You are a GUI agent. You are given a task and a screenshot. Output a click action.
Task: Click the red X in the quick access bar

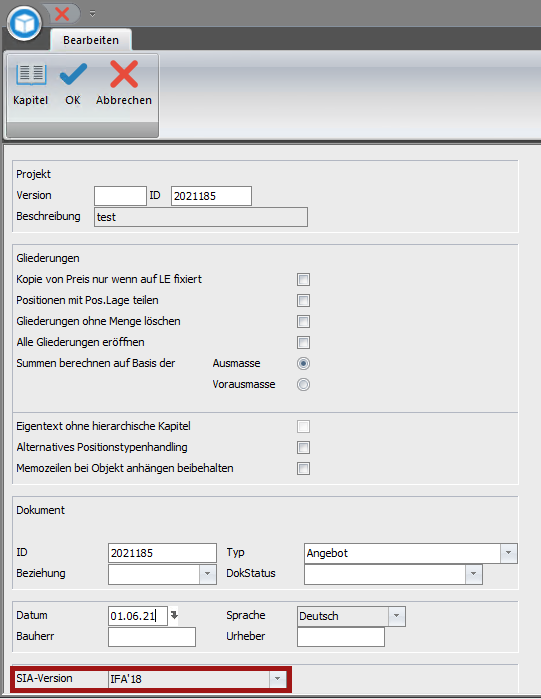click(62, 14)
